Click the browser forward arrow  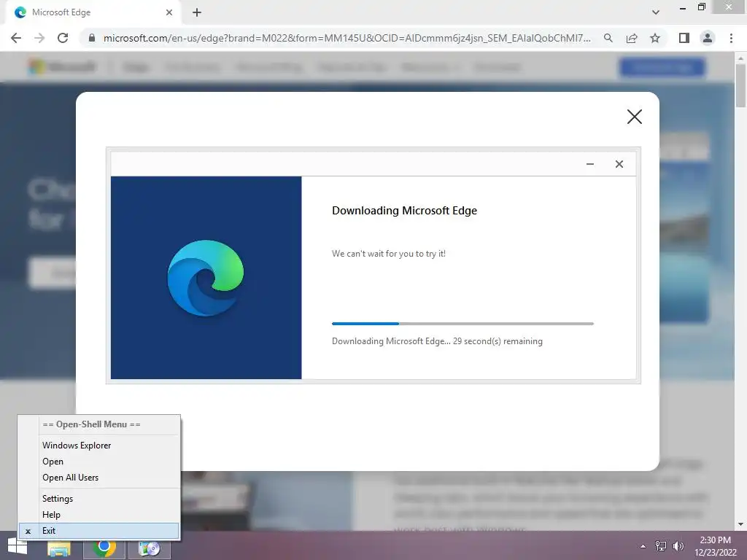[39, 38]
